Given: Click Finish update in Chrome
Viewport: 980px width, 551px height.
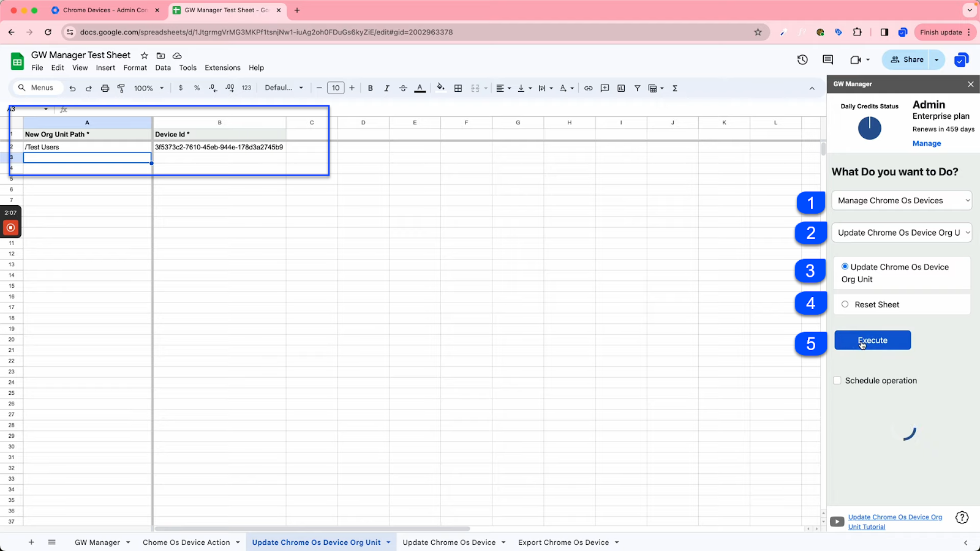Looking at the screenshot, I should [x=945, y=32].
